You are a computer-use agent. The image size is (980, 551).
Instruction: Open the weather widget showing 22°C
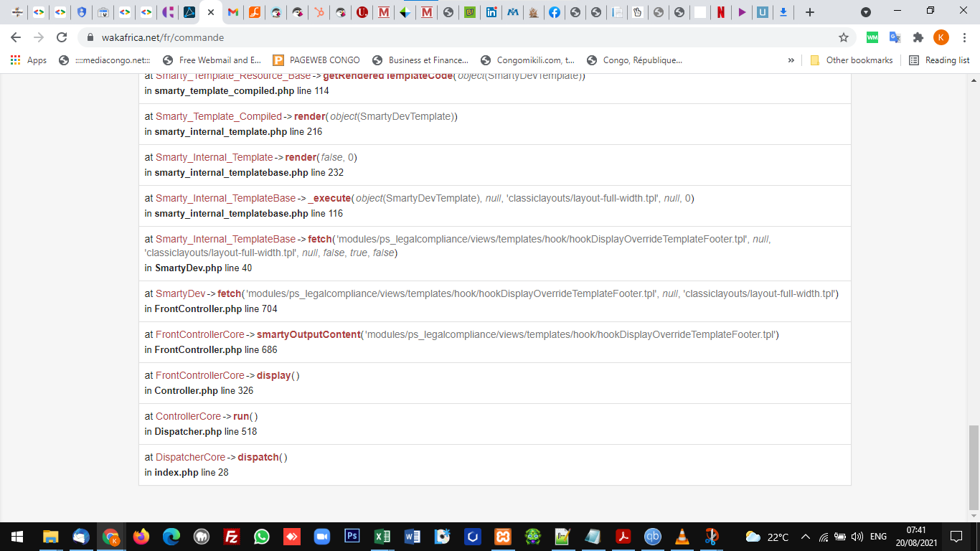point(767,537)
